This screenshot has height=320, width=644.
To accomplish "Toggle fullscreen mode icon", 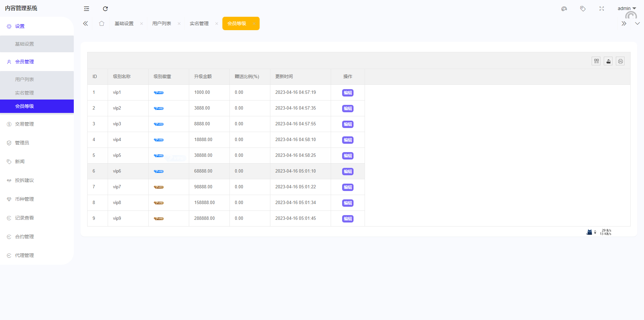I will [602, 9].
